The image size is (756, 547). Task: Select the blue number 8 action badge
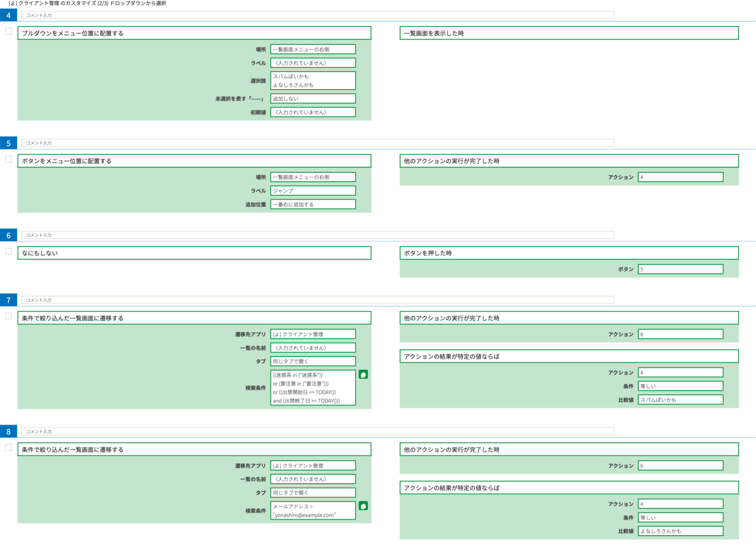pyautogui.click(x=9, y=432)
